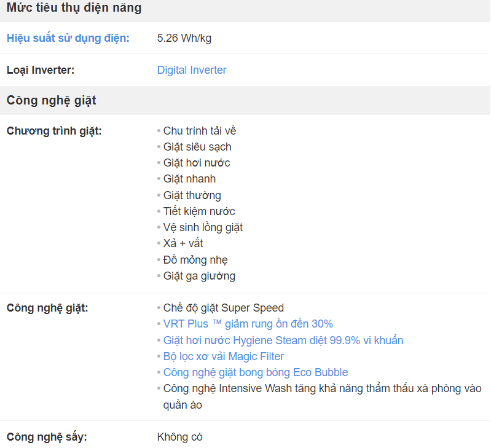Click the Giặt hơi nước program item
491x448 pixels.
click(197, 163)
